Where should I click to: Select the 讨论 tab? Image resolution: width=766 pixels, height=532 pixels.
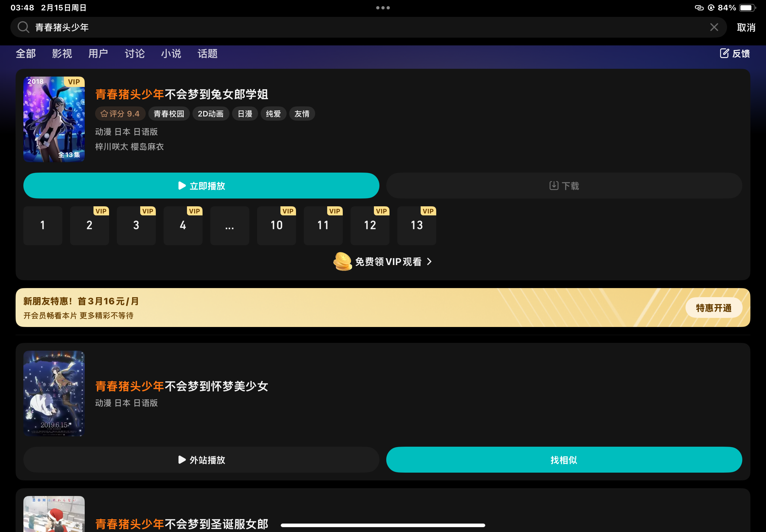pos(135,53)
